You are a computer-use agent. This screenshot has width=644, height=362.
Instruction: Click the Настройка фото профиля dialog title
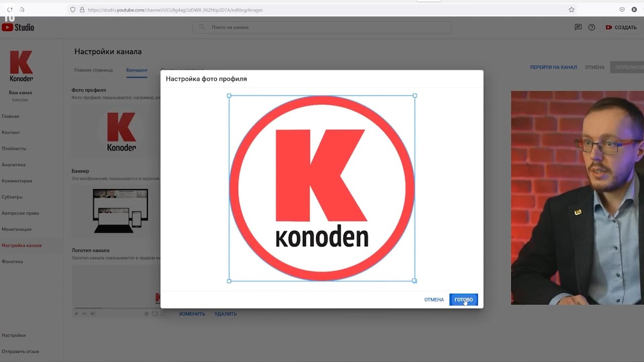206,79
